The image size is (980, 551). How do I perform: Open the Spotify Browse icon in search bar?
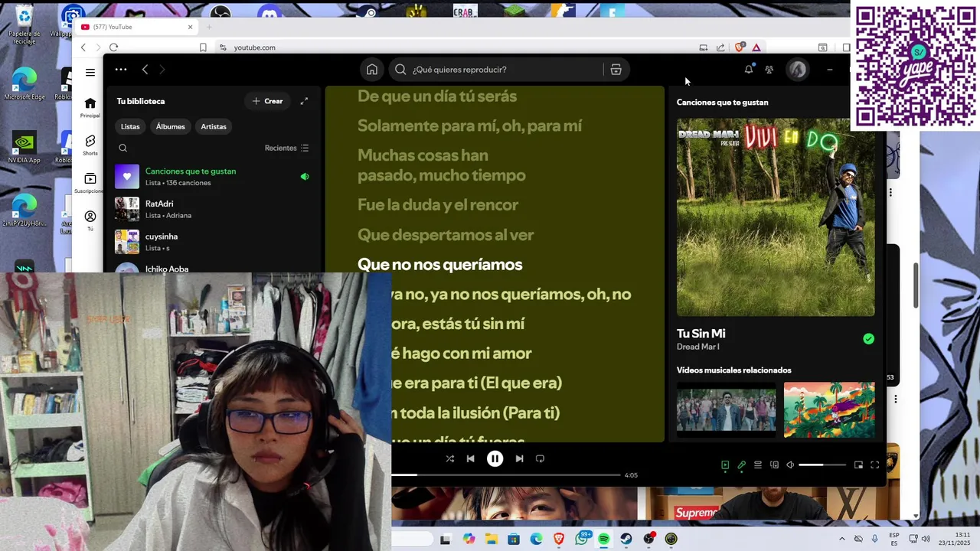(616, 70)
